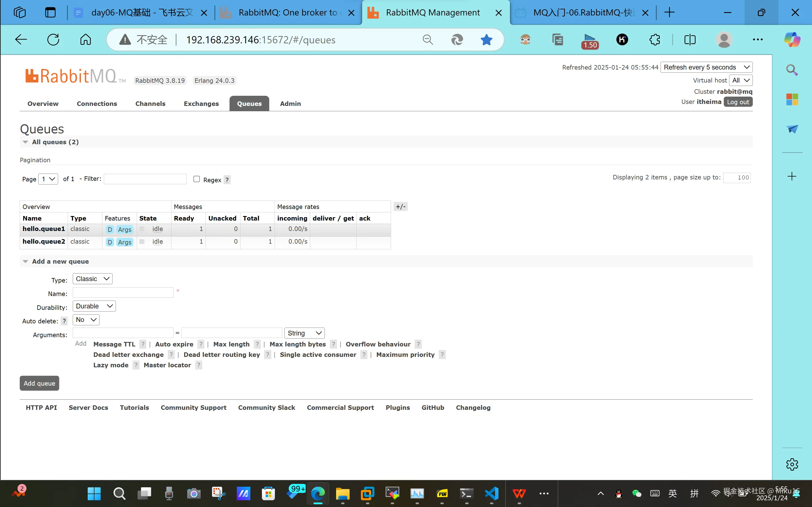Enable the Regex checkbox

tap(197, 179)
